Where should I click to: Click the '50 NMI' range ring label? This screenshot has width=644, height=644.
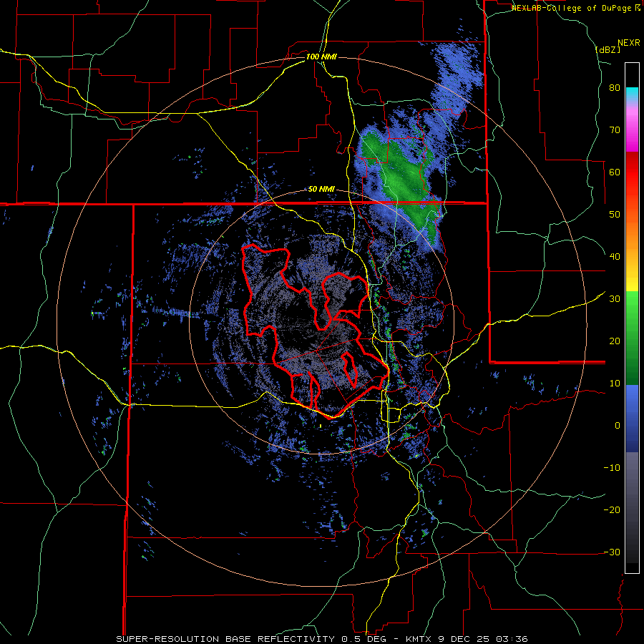[321, 190]
